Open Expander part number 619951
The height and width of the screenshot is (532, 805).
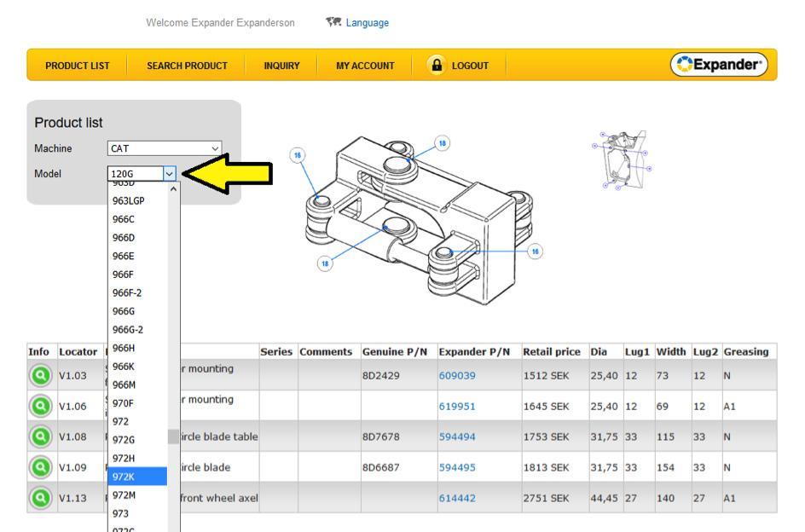(x=457, y=406)
